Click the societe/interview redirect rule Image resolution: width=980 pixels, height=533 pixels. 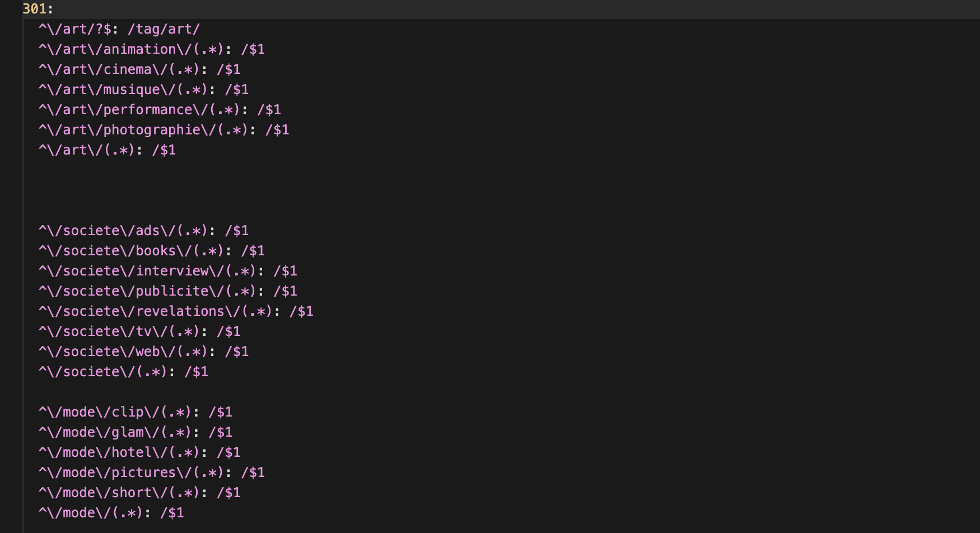click(167, 271)
